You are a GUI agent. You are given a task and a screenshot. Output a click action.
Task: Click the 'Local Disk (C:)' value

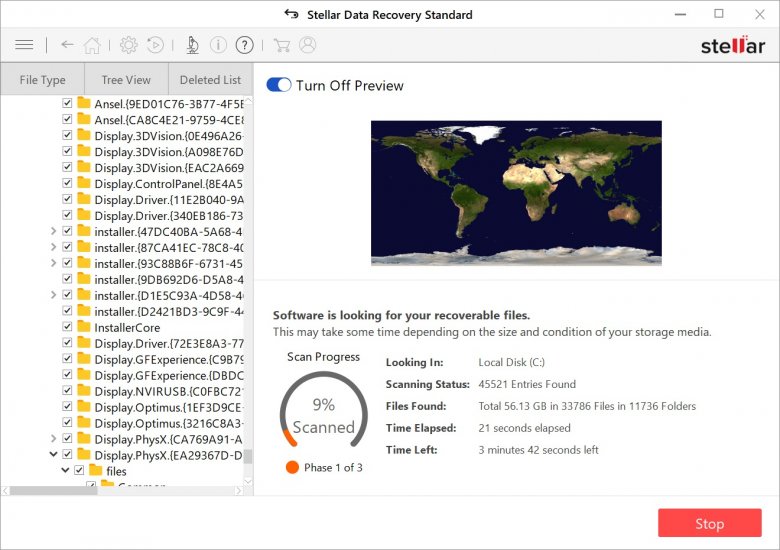(x=511, y=362)
